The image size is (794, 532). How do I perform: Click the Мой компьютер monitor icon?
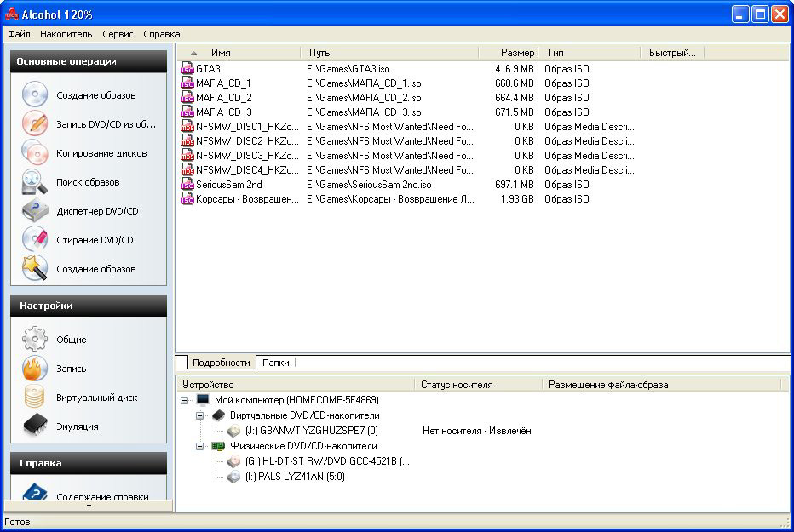coord(203,400)
